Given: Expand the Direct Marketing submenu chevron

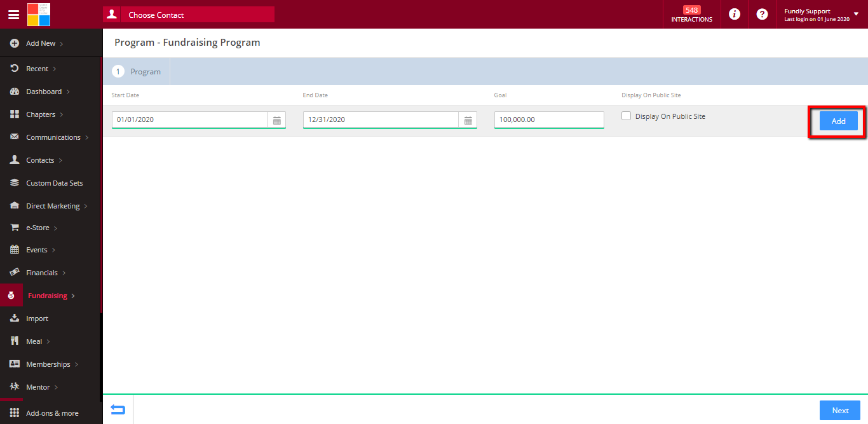Looking at the screenshot, I should (86, 207).
